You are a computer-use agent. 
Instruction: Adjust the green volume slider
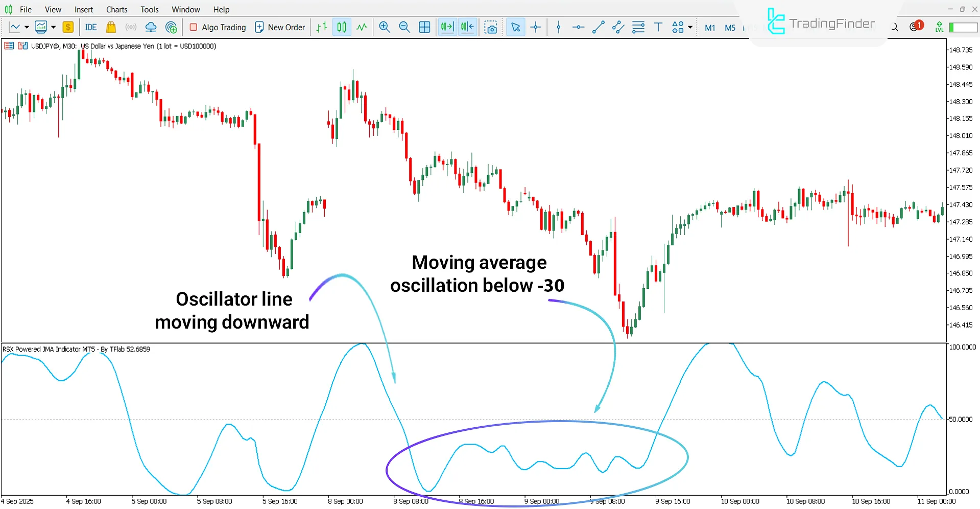[963, 27]
